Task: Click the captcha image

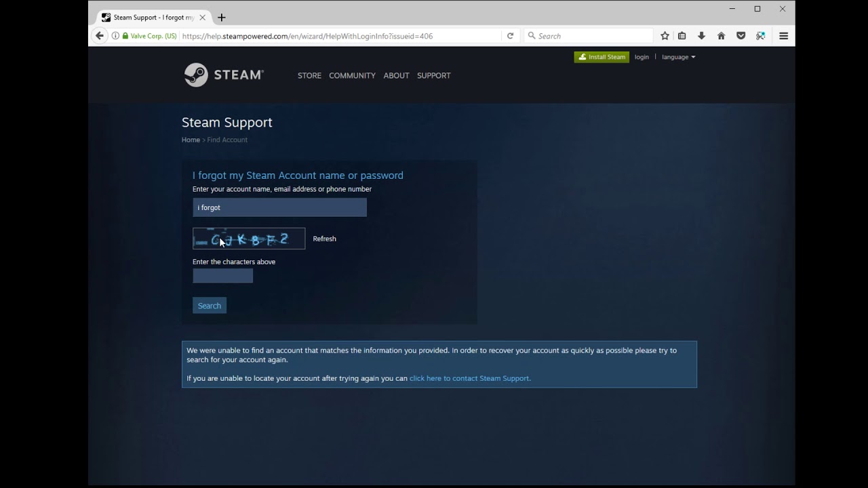Action: (x=249, y=239)
